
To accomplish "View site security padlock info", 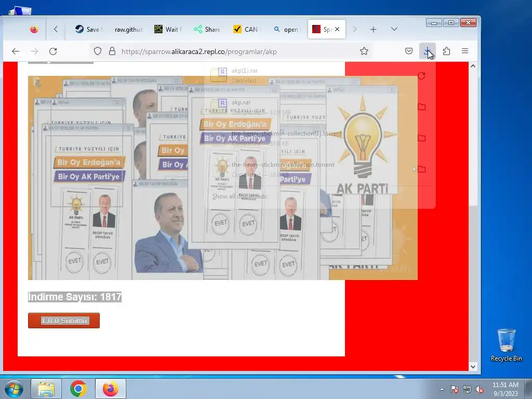I will (x=112, y=51).
